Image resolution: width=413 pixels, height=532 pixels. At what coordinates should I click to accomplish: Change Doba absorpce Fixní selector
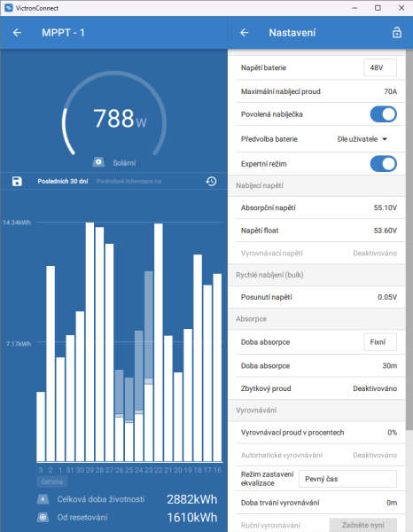[x=380, y=342]
